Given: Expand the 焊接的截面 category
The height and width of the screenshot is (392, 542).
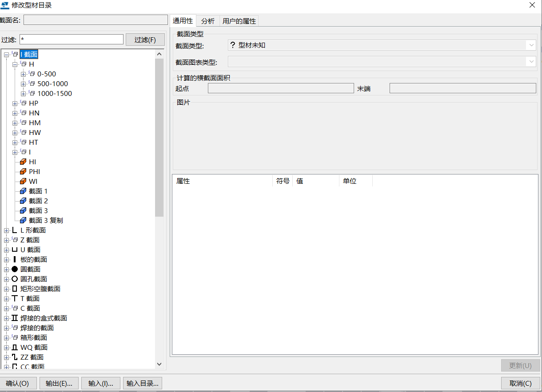Looking at the screenshot, I should click(6, 328).
